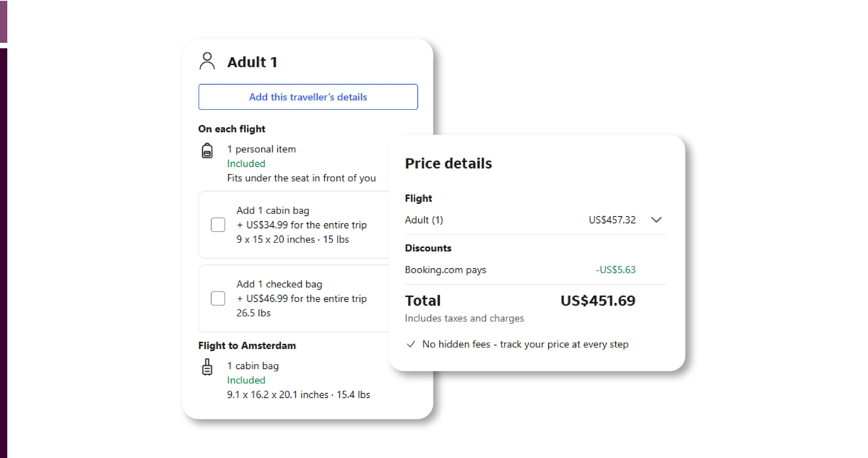Tick the Add 1 cabin bag checkbox
This screenshot has height=458, width=868.
point(218,225)
